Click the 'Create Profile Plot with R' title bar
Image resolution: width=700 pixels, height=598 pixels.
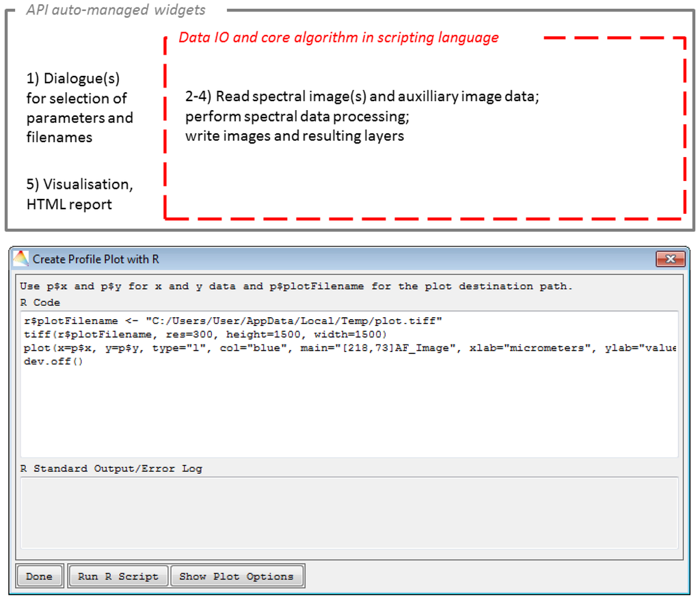pyautogui.click(x=342, y=259)
